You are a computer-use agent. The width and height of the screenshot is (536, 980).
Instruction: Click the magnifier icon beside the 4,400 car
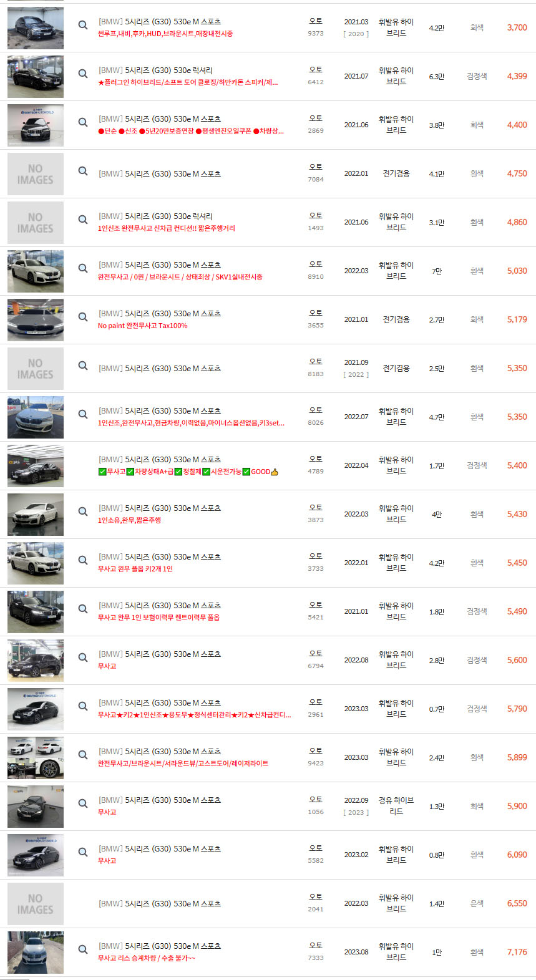tap(82, 122)
